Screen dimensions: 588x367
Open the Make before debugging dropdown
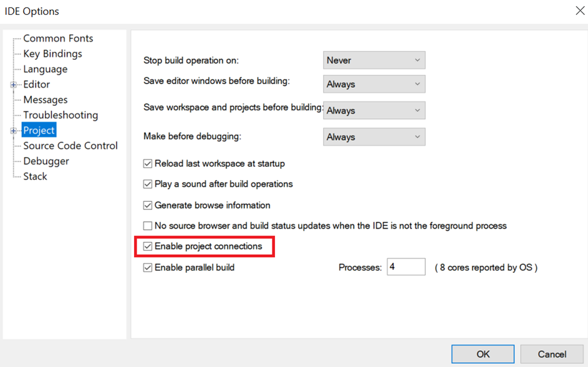click(374, 137)
